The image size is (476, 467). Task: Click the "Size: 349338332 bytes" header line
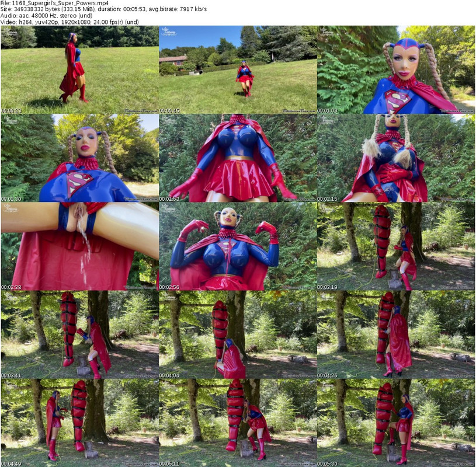pos(103,9)
